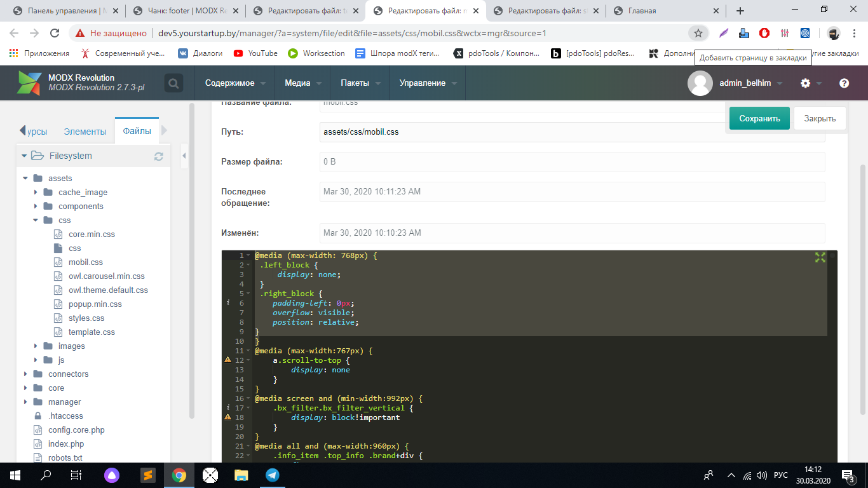The width and height of the screenshot is (868, 488).
Task: Open template.css in the file tree
Action: pos(92,332)
